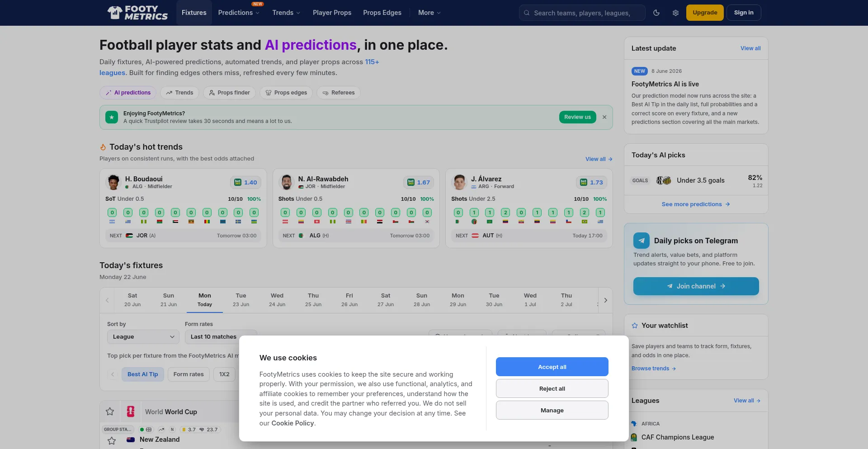Go to previous dates with left chevron
Image resolution: width=868 pixels, height=449 pixels.
[107, 300]
